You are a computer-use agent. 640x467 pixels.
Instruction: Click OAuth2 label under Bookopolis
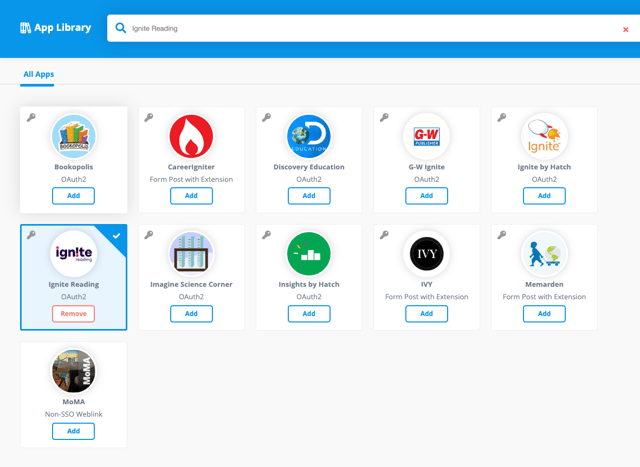point(73,179)
